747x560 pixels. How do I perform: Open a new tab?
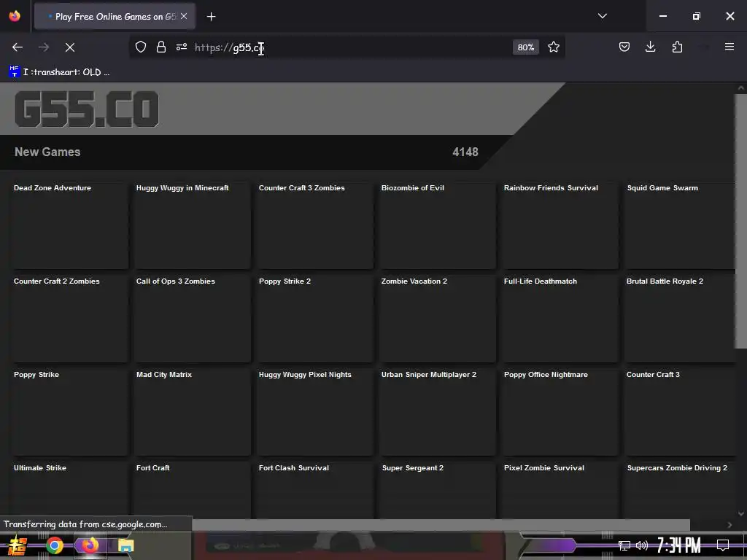211,17
